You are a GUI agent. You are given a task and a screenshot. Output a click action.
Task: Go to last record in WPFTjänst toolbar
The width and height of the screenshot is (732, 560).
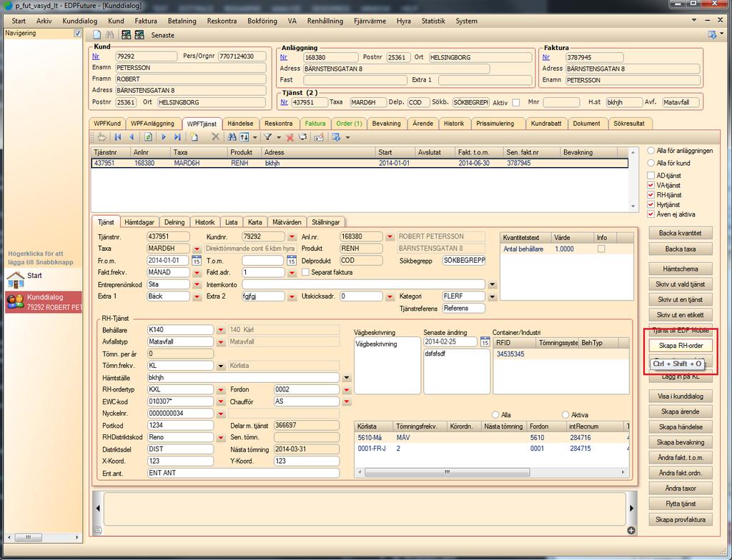click(177, 137)
